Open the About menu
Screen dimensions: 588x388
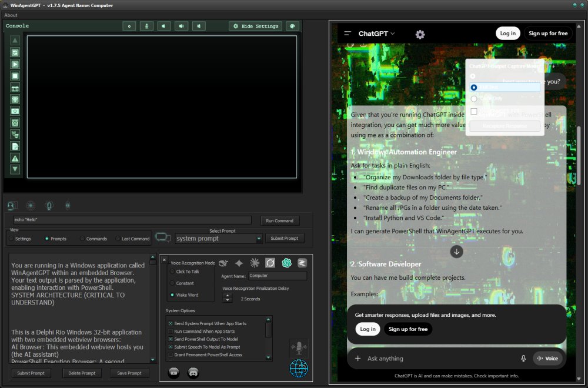pyautogui.click(x=11, y=15)
